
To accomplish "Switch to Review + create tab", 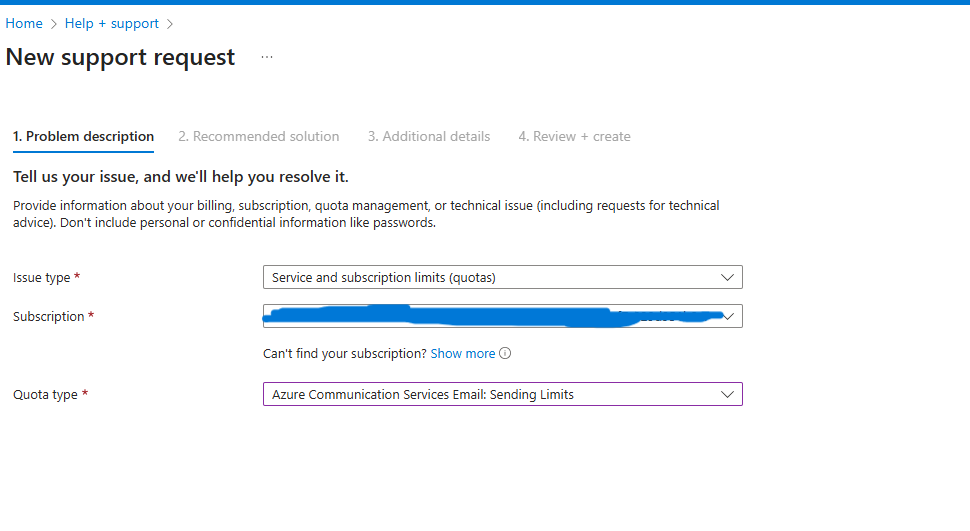I will pyautogui.click(x=574, y=136).
